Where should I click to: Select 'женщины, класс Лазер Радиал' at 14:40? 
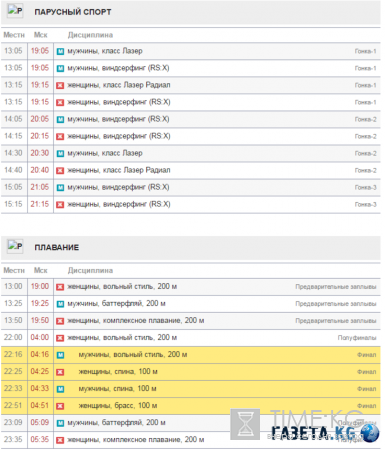click(x=119, y=170)
